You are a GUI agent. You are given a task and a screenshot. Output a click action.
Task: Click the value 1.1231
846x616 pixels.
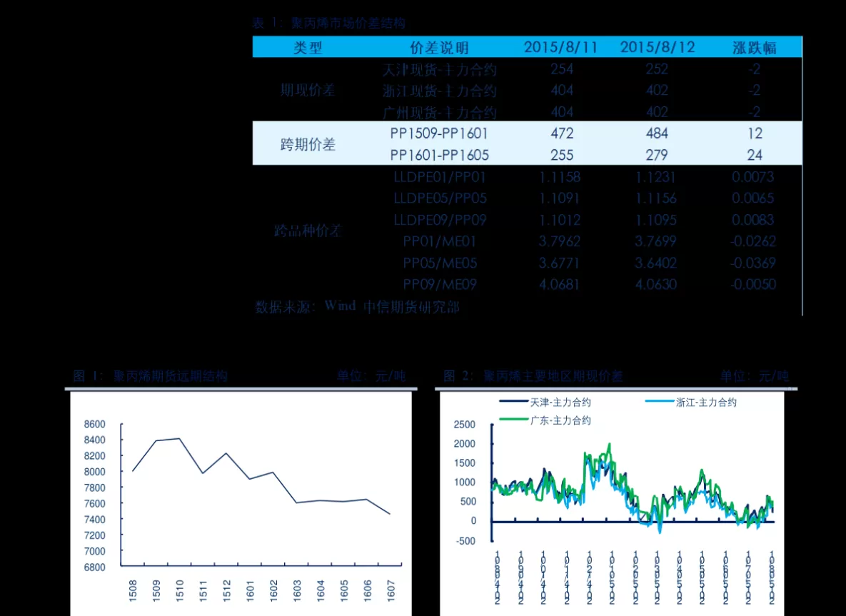pyautogui.click(x=655, y=177)
